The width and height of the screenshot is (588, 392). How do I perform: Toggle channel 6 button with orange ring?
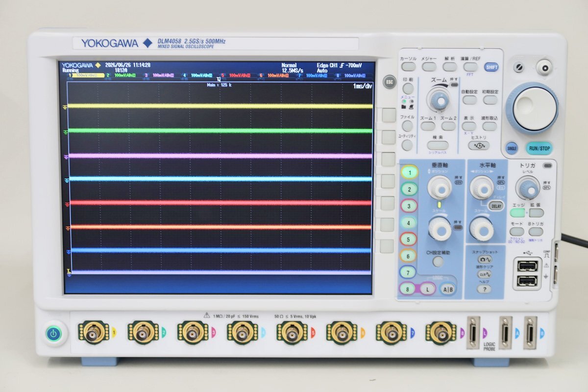click(408, 256)
